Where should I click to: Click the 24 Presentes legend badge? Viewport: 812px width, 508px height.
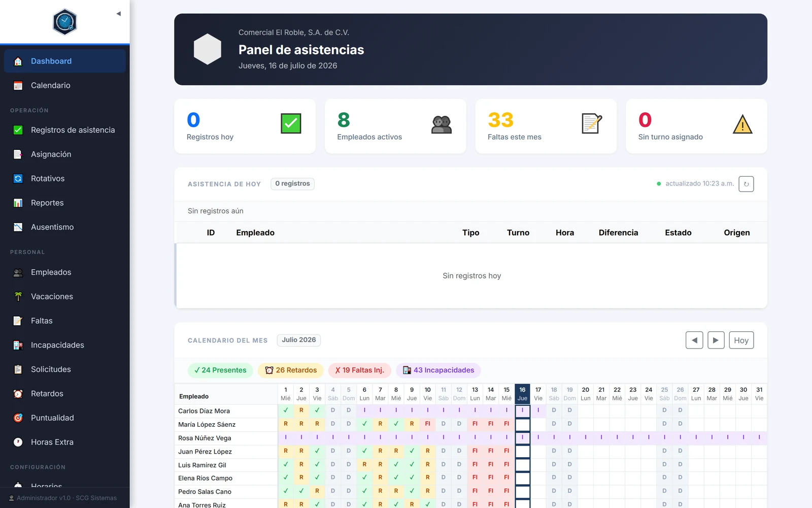tap(220, 370)
